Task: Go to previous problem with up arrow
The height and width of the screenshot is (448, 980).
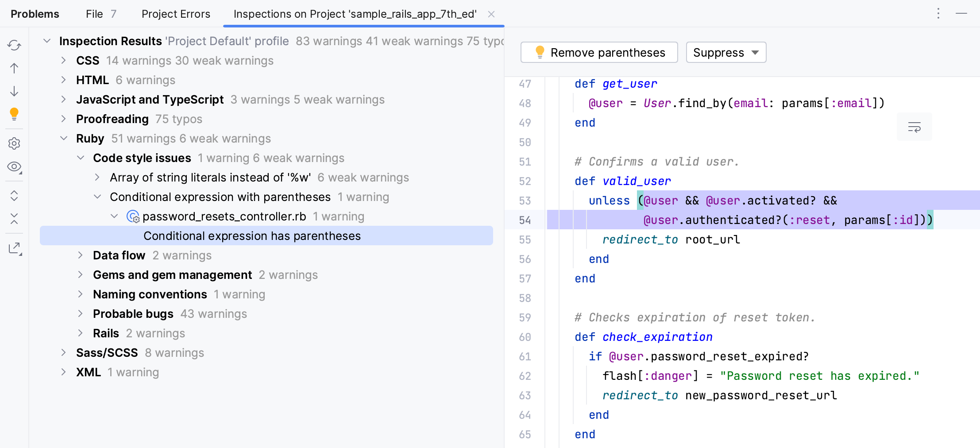Action: [x=14, y=68]
